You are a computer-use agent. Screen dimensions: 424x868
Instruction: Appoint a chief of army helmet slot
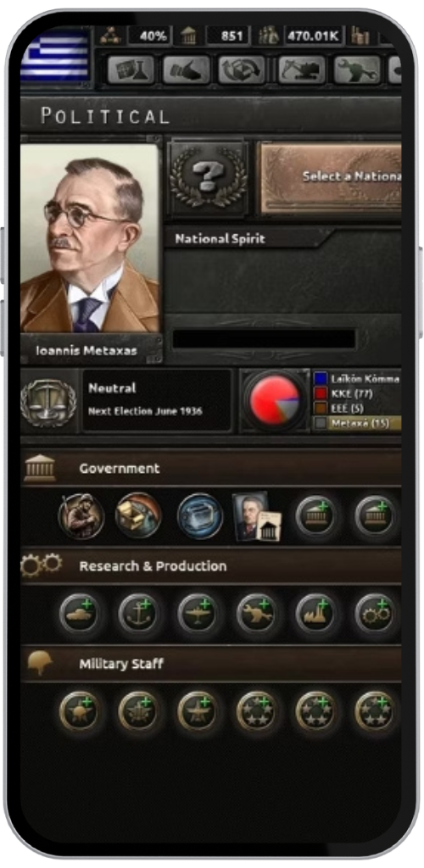[79, 710]
